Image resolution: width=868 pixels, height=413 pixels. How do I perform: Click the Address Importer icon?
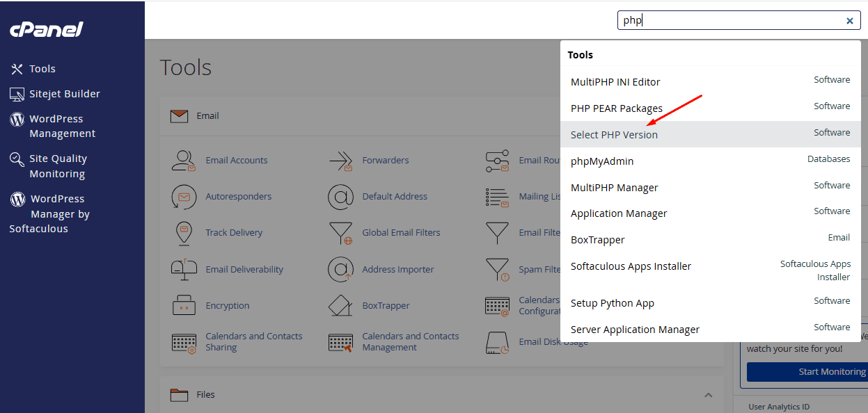click(340, 269)
